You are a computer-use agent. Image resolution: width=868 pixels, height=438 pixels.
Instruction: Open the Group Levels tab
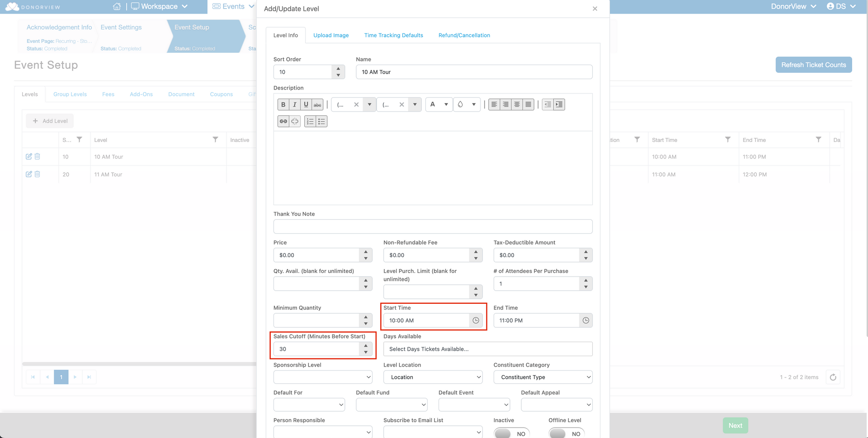pos(70,94)
